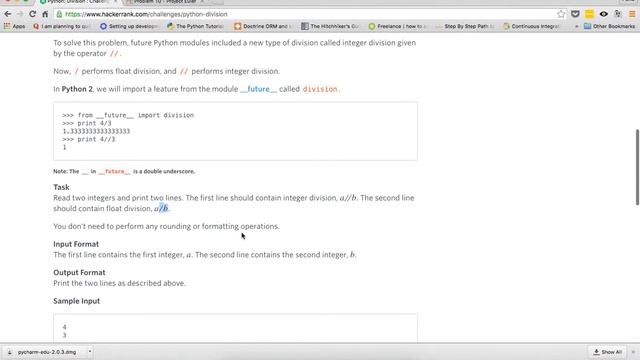
Task: Click the bold 'Python 2' text
Action: tap(77, 89)
